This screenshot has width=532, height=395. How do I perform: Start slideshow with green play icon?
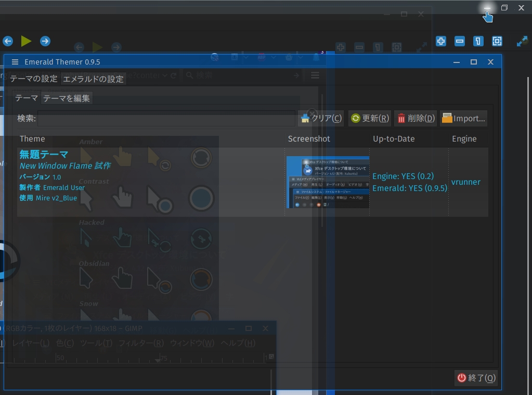pyautogui.click(x=26, y=41)
